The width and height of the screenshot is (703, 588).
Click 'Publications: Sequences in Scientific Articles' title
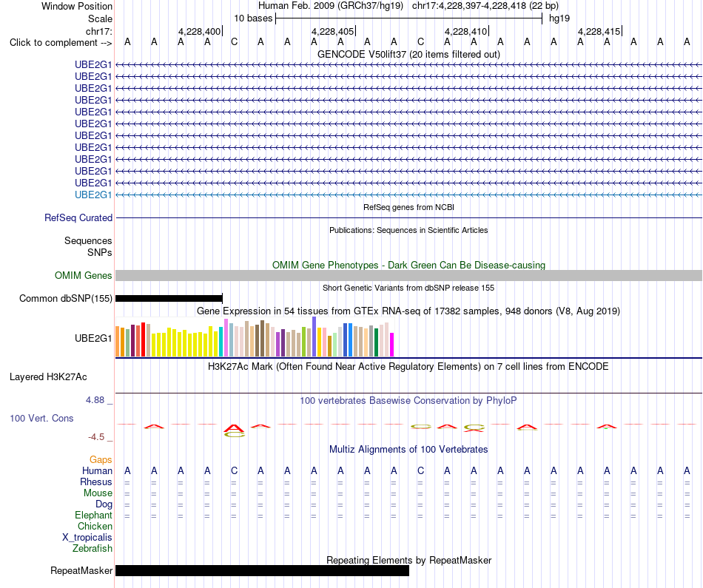point(409,230)
